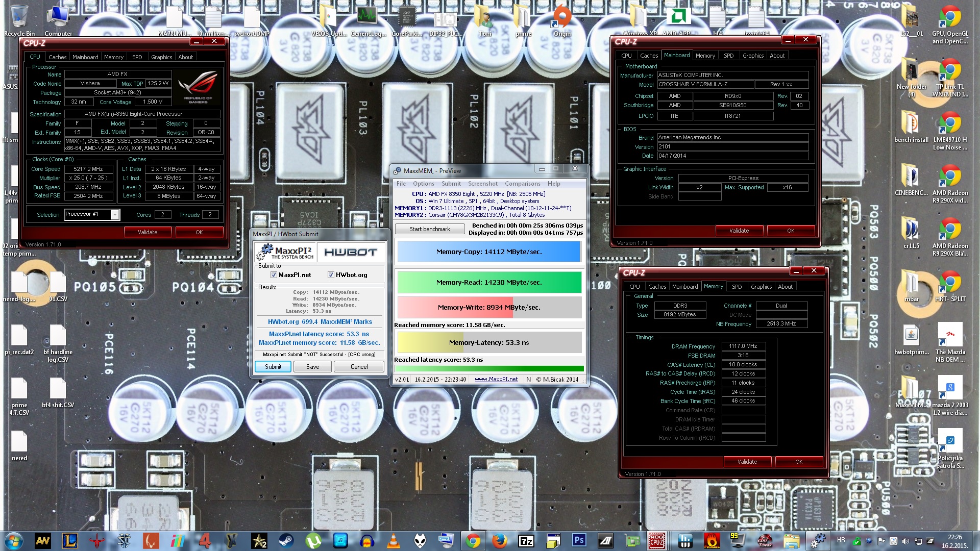Click Validate in bottom-right Memory CPU-Z window
This screenshot has width=980, height=551.
click(x=747, y=462)
